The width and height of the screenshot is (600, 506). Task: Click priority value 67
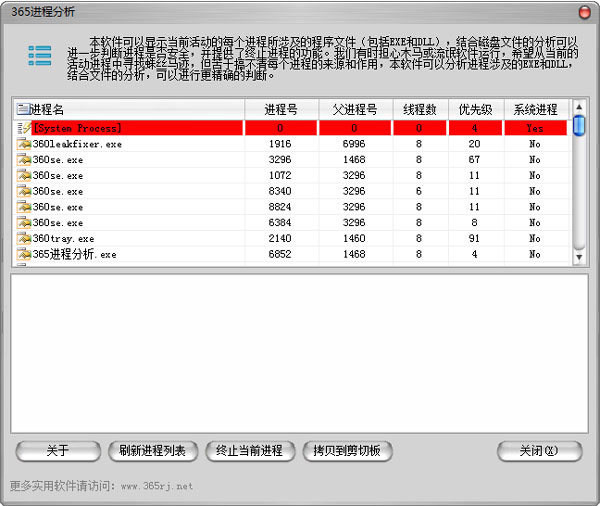click(474, 160)
